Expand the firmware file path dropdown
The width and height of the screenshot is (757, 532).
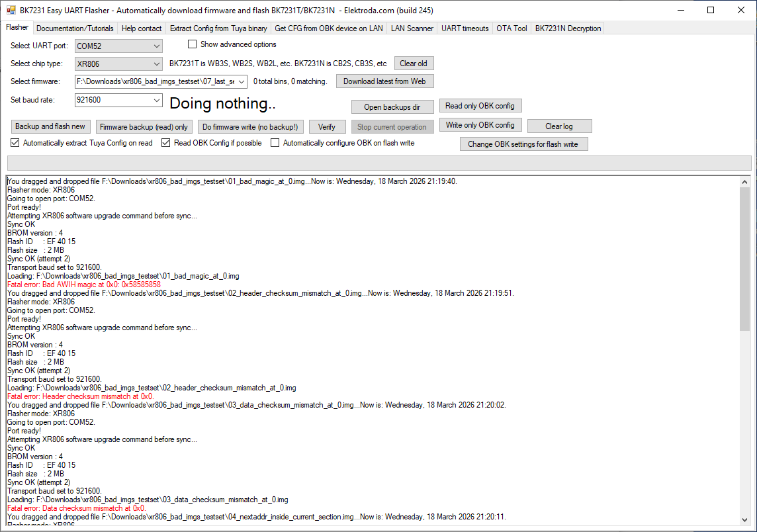click(242, 81)
